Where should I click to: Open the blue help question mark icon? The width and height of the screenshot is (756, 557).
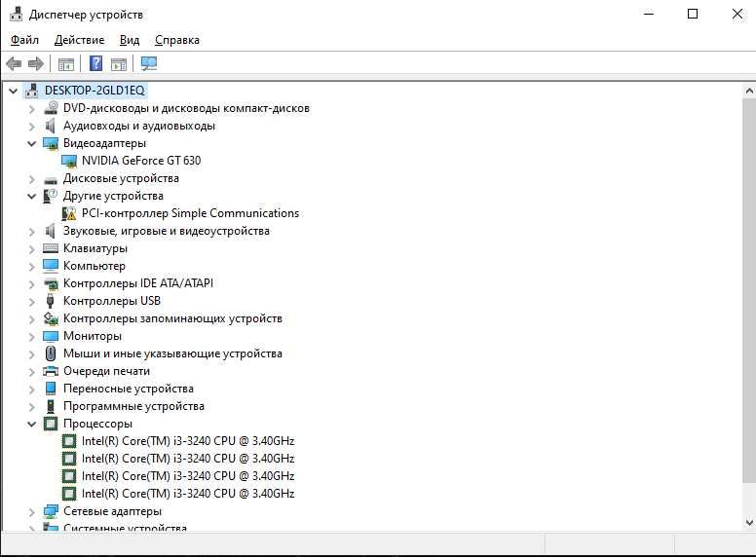pos(95,63)
